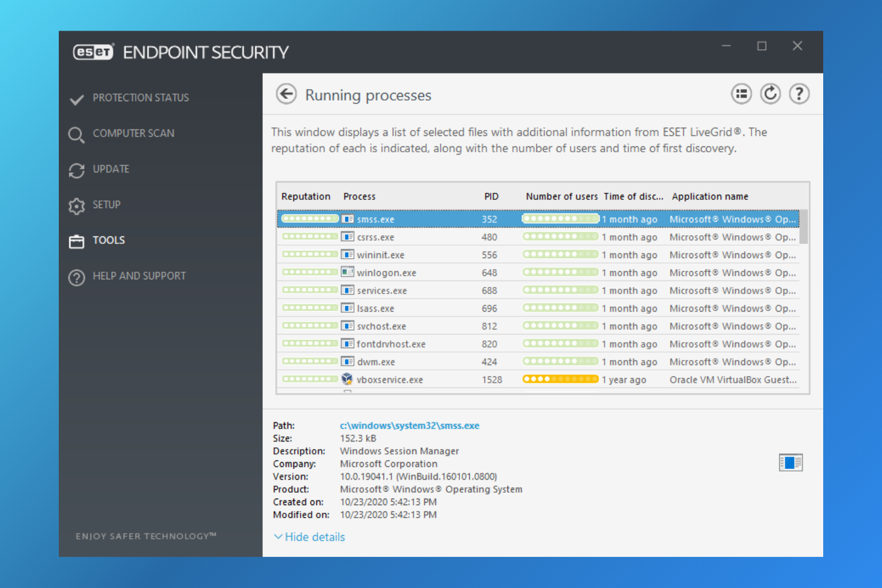This screenshot has width=882, height=588.
Task: Click the services.exe process icon
Action: coord(348,290)
